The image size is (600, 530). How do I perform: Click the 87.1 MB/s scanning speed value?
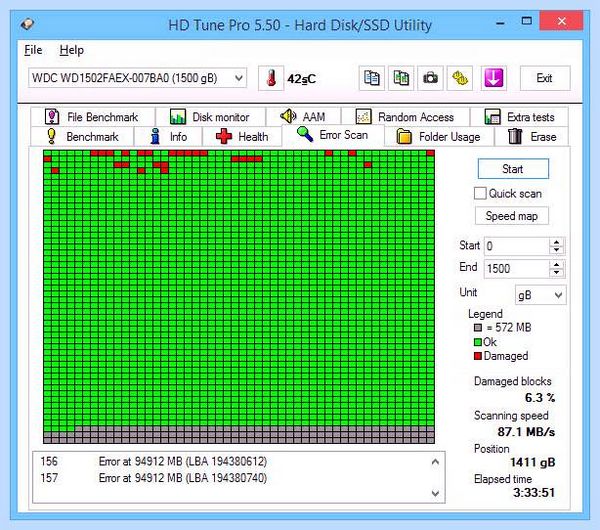tap(526, 432)
